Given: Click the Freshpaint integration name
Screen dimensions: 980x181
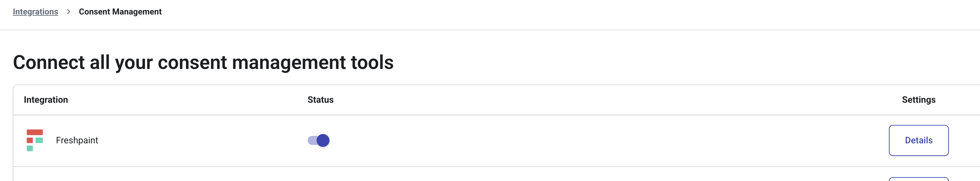Looking at the screenshot, I should click(77, 140).
